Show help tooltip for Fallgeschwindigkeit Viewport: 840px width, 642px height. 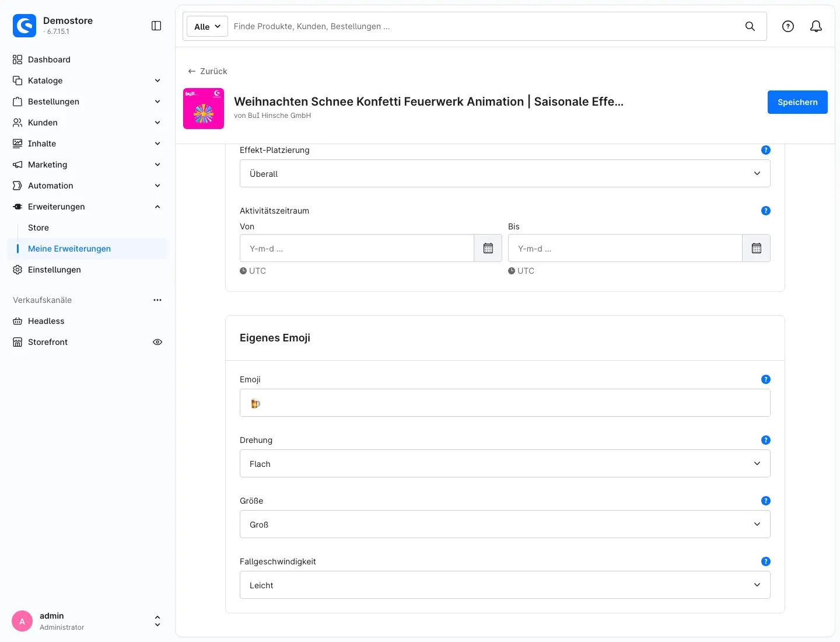[766, 561]
